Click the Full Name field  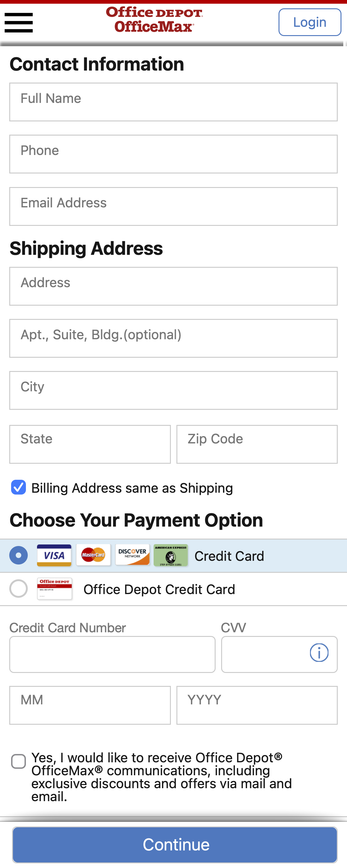point(173,101)
